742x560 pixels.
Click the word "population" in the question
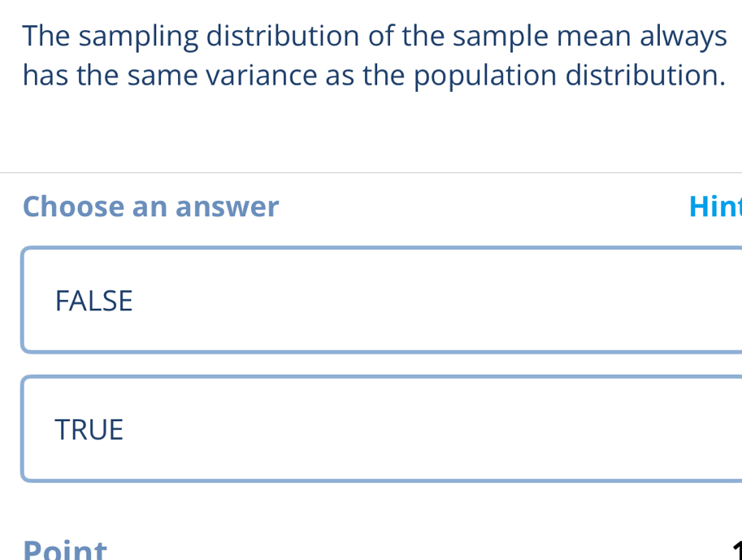485,76
